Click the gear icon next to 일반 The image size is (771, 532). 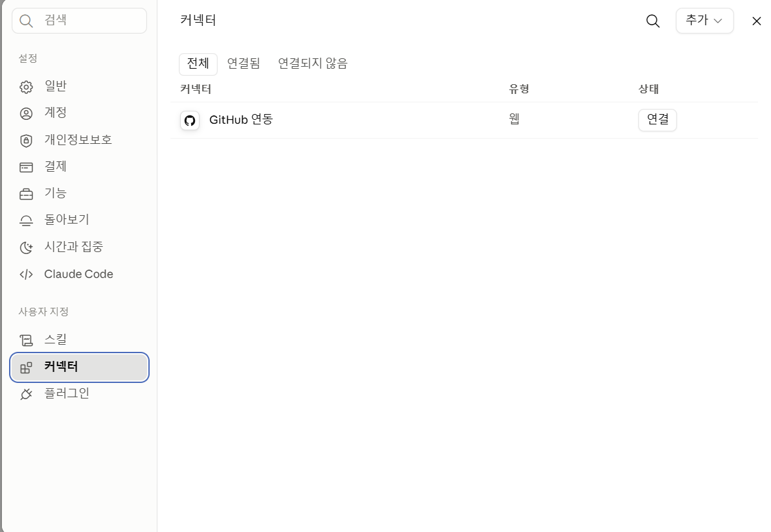(26, 87)
